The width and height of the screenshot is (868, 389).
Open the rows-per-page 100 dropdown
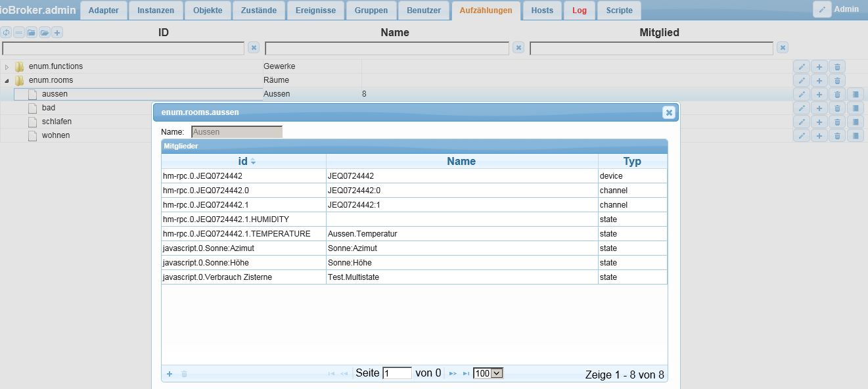(488, 373)
